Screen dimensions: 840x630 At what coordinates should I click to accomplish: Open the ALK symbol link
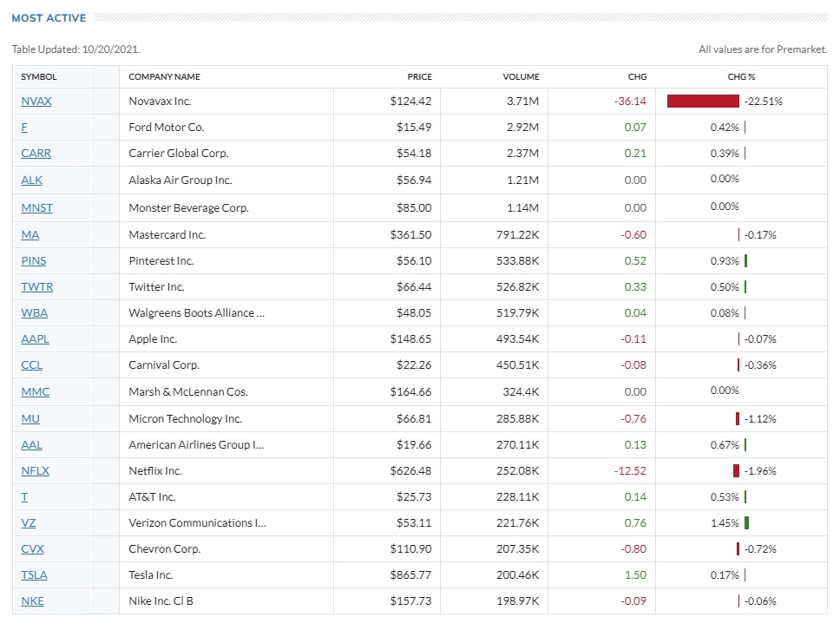pyautogui.click(x=31, y=180)
